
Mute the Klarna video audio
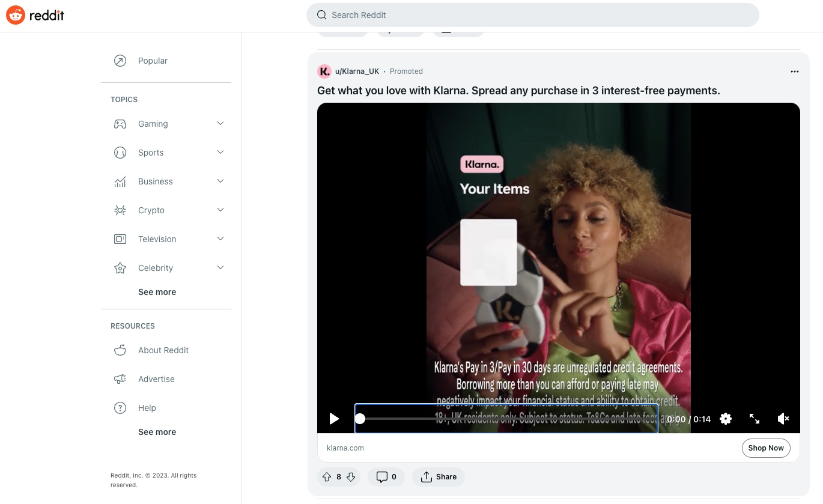tap(783, 419)
